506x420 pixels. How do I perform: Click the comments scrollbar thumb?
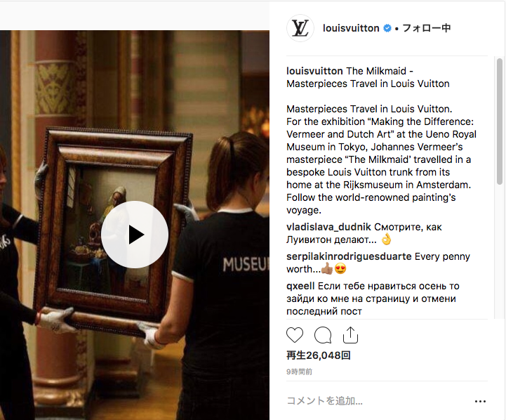(499, 121)
